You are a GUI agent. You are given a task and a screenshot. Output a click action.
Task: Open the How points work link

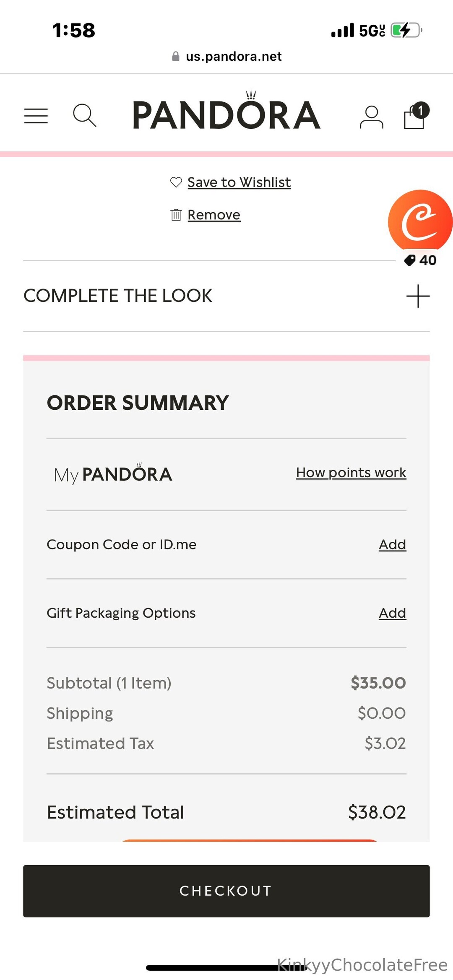351,473
